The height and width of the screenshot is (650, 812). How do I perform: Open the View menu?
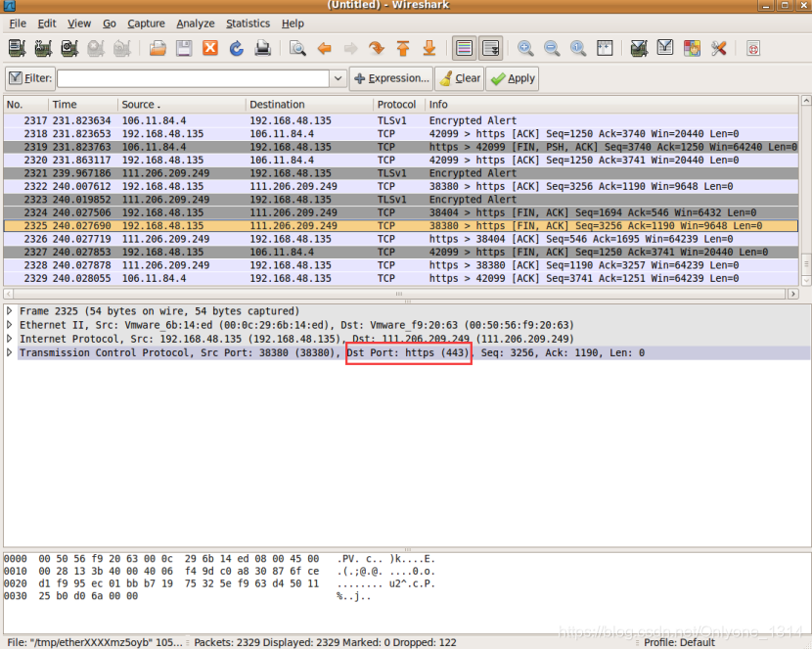[x=78, y=23]
